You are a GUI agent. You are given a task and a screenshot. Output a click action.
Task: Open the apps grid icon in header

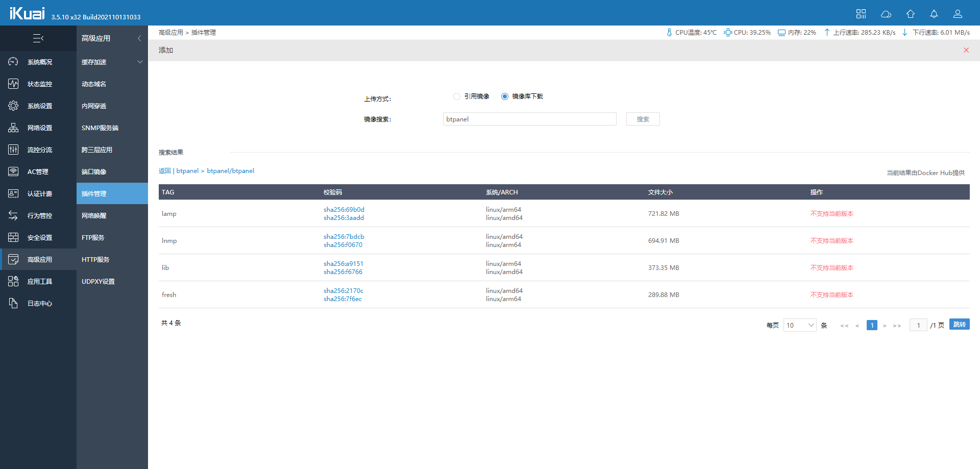(861, 14)
